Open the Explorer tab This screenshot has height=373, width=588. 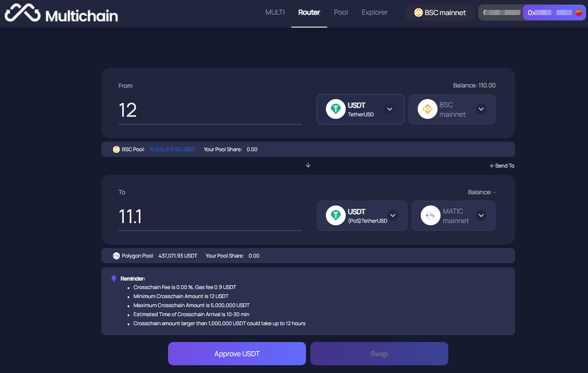click(374, 12)
